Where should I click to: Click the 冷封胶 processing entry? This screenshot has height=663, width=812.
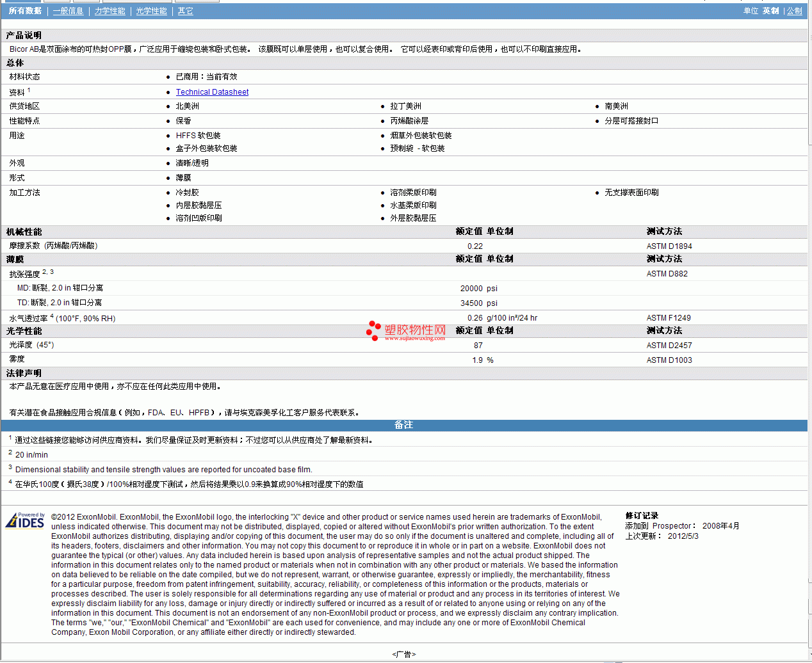188,193
